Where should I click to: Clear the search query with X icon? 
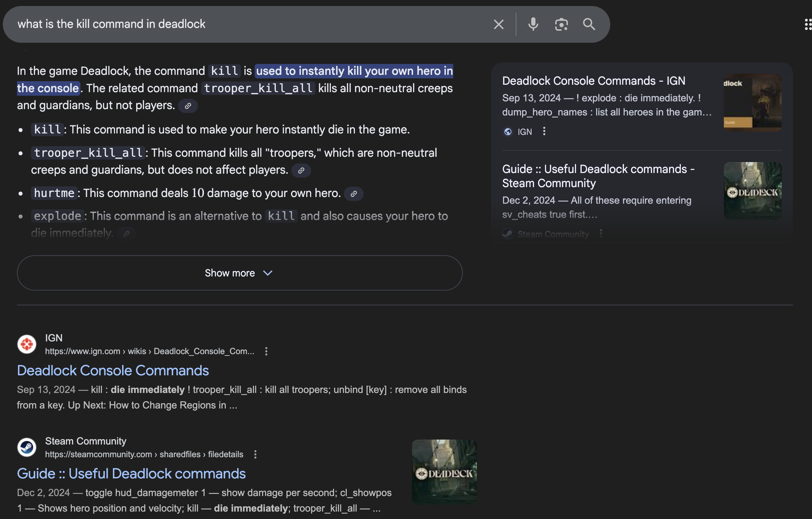498,24
